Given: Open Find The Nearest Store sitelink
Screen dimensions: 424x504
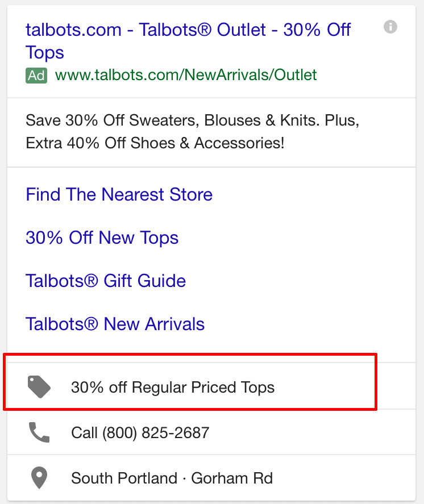Looking at the screenshot, I should 119,194.
